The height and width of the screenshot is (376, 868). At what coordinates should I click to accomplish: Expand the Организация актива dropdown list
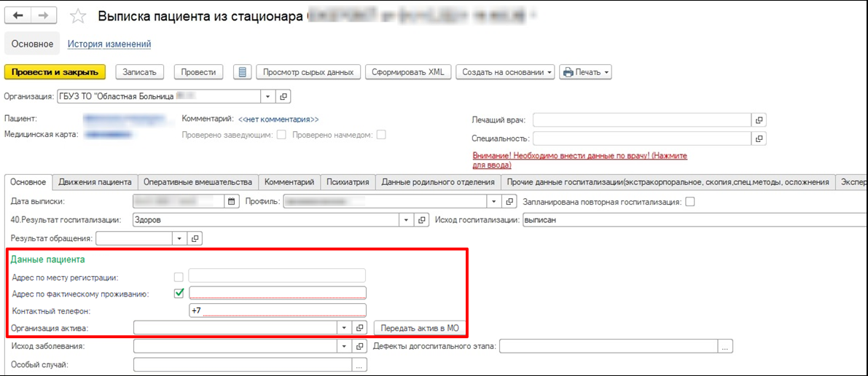pyautogui.click(x=345, y=328)
